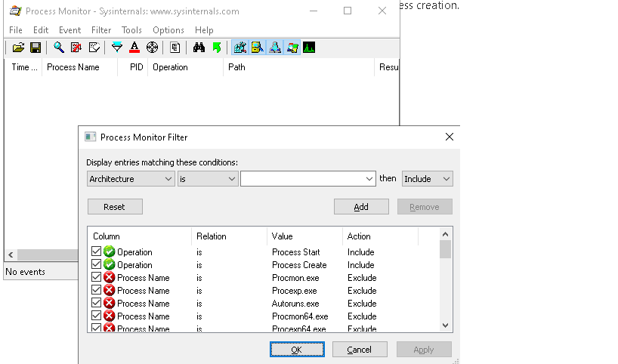Toggle Show Profiling Events graph icon

[x=309, y=48]
